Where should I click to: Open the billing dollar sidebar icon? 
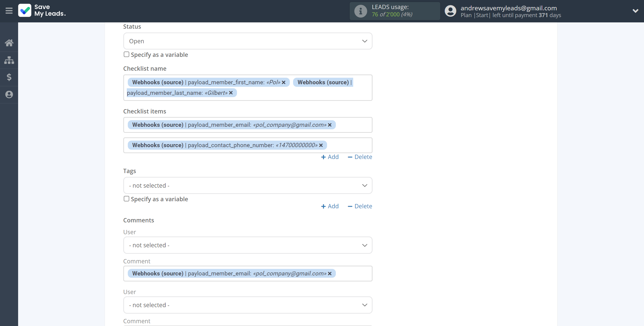pyautogui.click(x=9, y=77)
